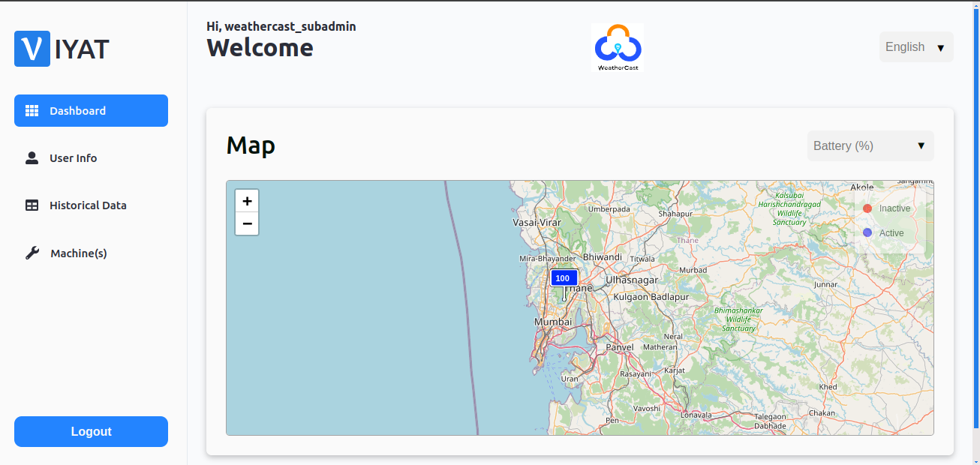Click the red Inactive legend dot

(867, 208)
